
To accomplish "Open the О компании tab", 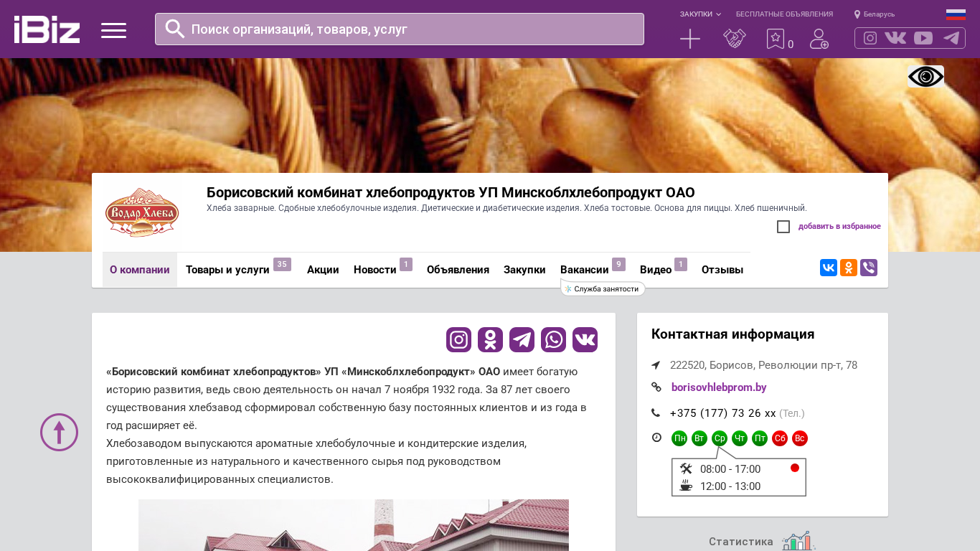I will click(x=140, y=270).
